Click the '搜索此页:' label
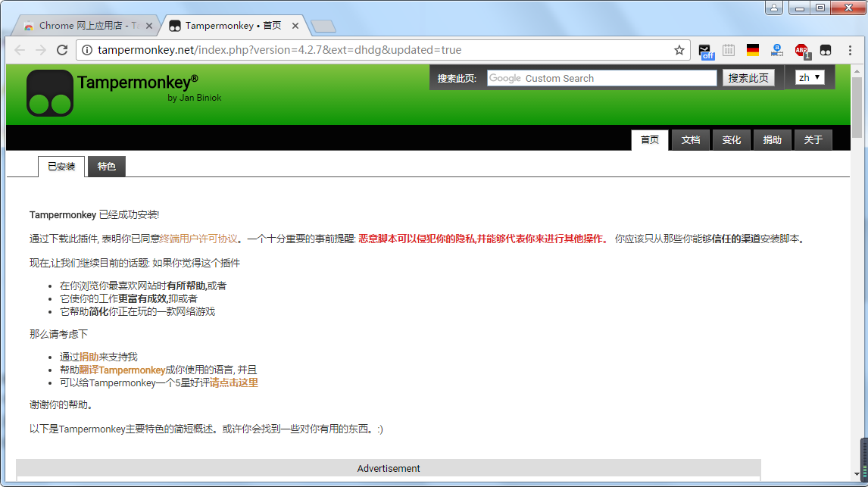 pos(457,79)
